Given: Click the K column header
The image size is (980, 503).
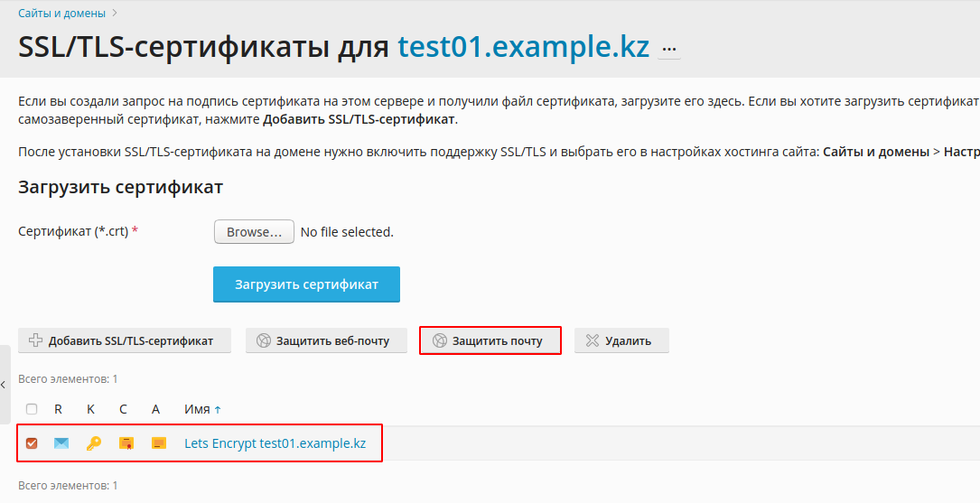Looking at the screenshot, I should tap(90, 409).
